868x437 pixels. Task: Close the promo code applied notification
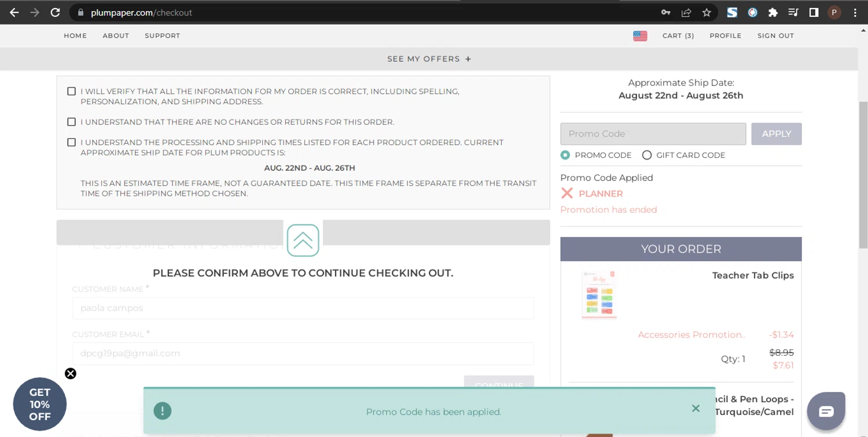(x=696, y=409)
